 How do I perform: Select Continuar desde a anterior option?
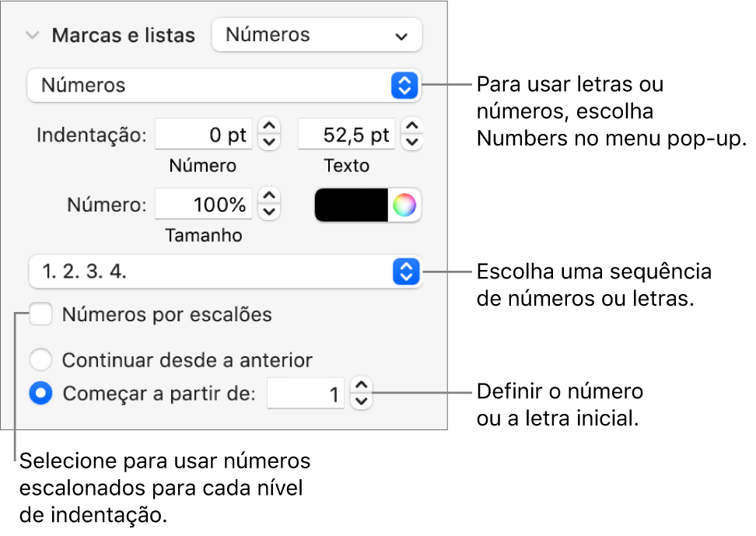pos(41,360)
